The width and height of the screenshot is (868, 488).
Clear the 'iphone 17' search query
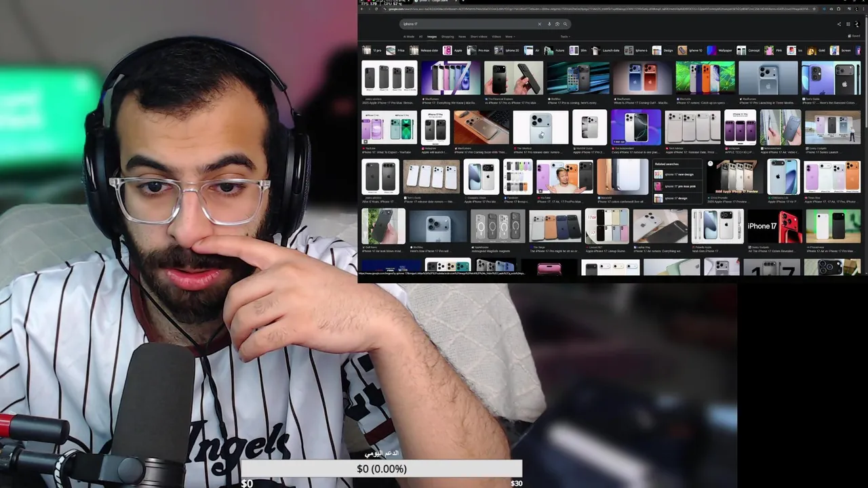(x=540, y=24)
